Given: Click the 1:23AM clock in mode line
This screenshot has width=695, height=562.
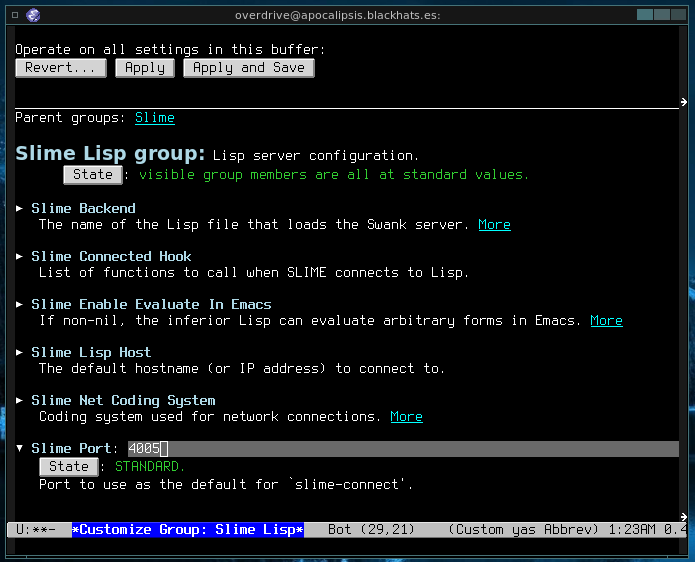Looking at the screenshot, I should [x=632, y=530].
